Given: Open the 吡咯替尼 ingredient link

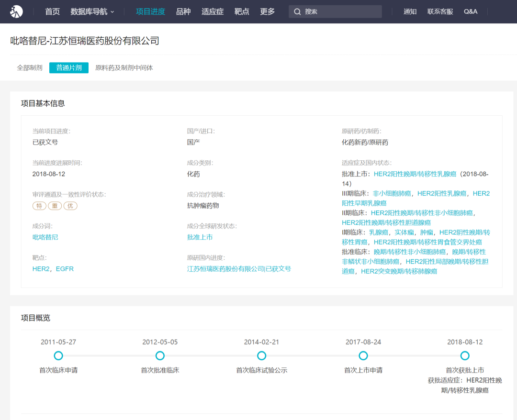Looking at the screenshot, I should [x=45, y=237].
